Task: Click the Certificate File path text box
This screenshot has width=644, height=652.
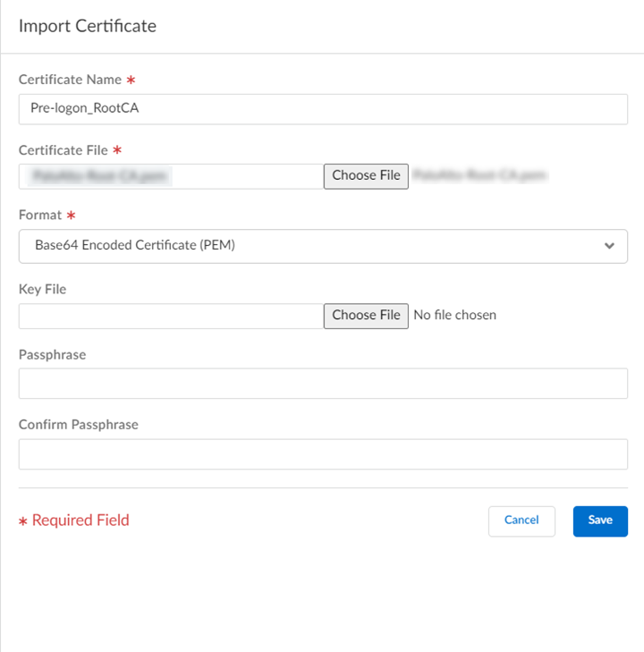Action: tap(170, 176)
